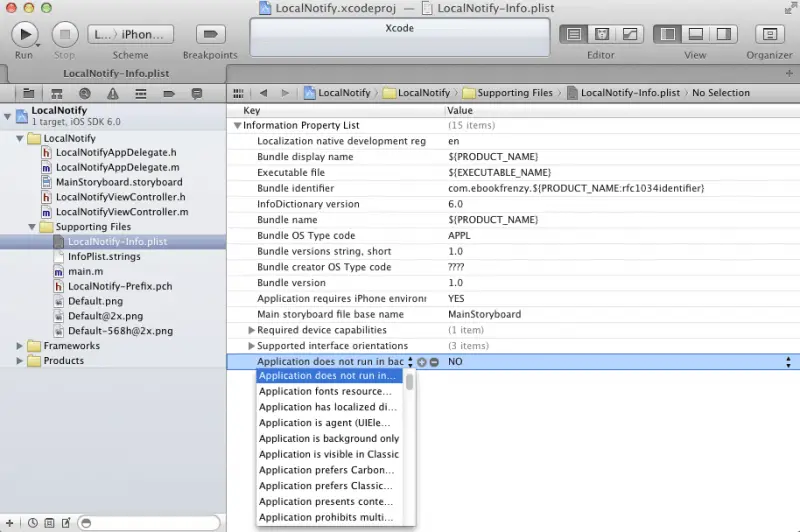Toggle Breakpoints in the toolbar
Image resolution: width=800 pixels, height=532 pixels.
point(210,34)
